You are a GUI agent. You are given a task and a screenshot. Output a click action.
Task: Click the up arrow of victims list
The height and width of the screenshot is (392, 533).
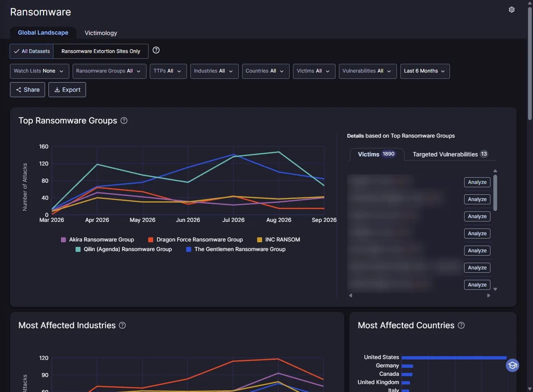(495, 171)
